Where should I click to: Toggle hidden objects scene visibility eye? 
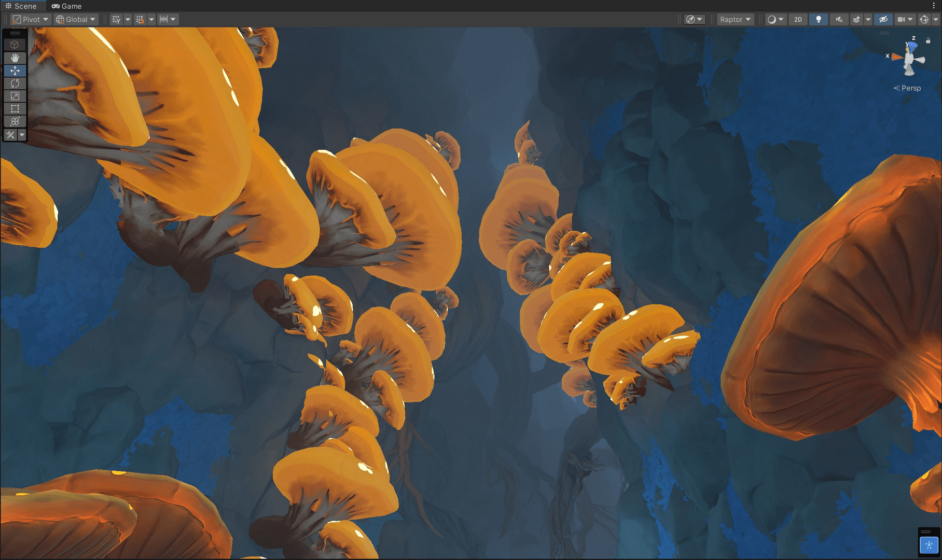[883, 20]
